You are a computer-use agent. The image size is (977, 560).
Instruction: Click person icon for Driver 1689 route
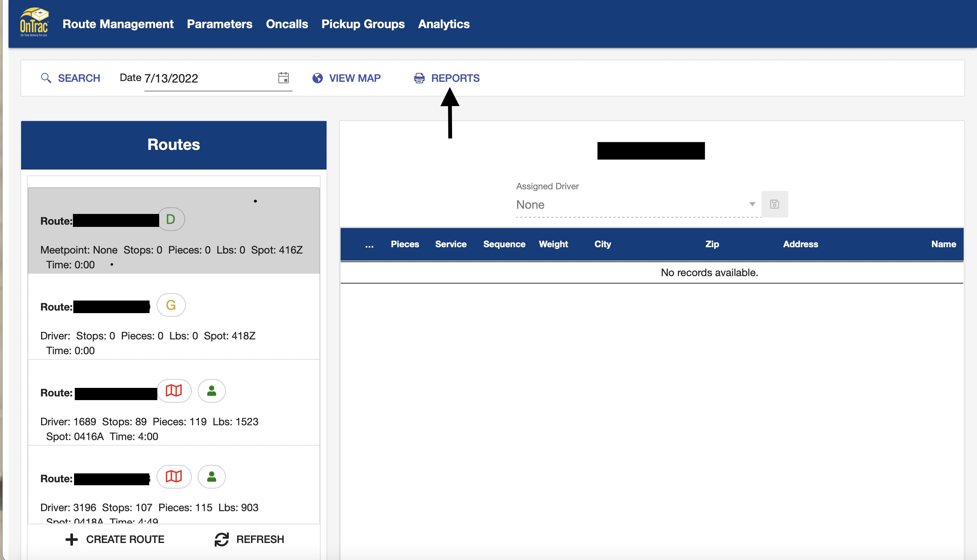[x=211, y=391]
